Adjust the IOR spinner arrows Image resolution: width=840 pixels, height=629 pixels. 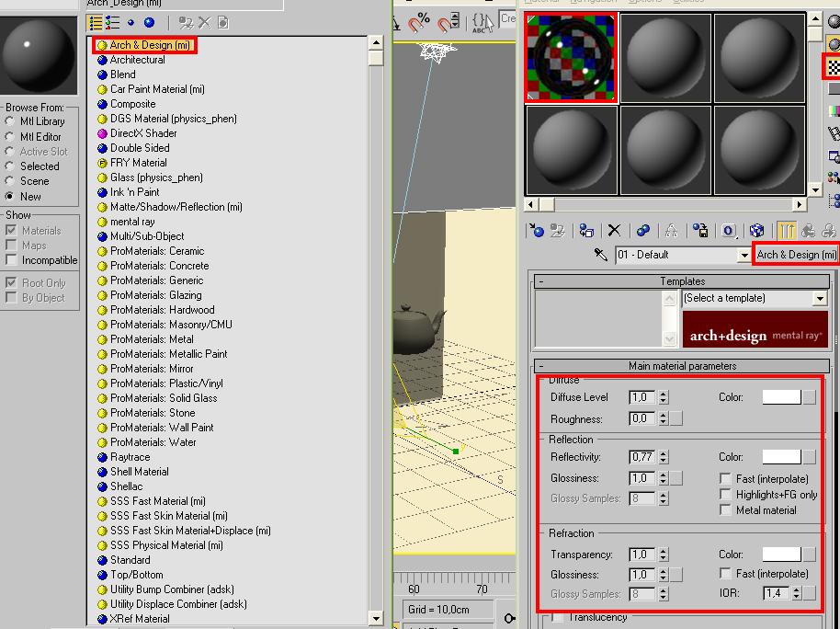point(796,593)
